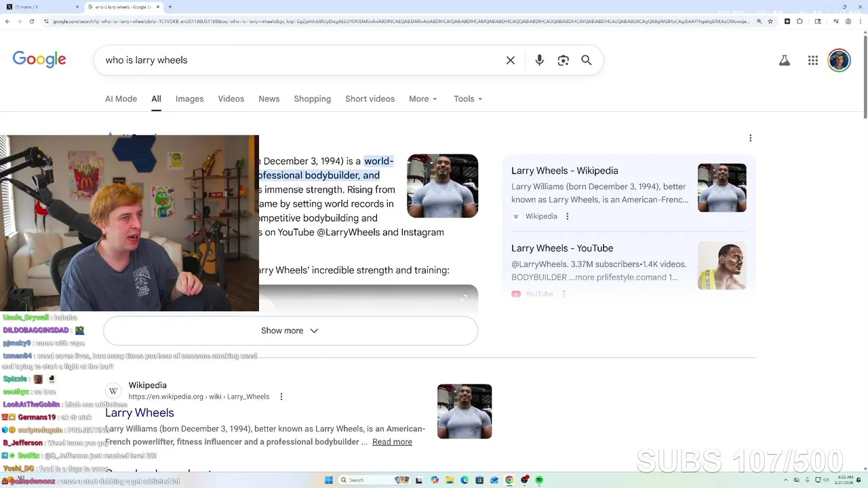Screen dimensions: 868x488
Task: Open File Explorer from the taskbar
Action: (x=450, y=480)
